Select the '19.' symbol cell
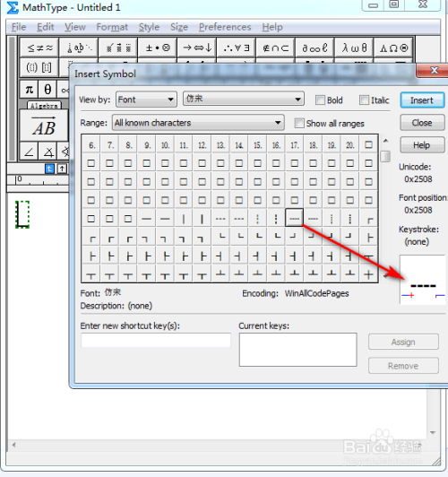The height and width of the screenshot is (477, 448). [332, 145]
